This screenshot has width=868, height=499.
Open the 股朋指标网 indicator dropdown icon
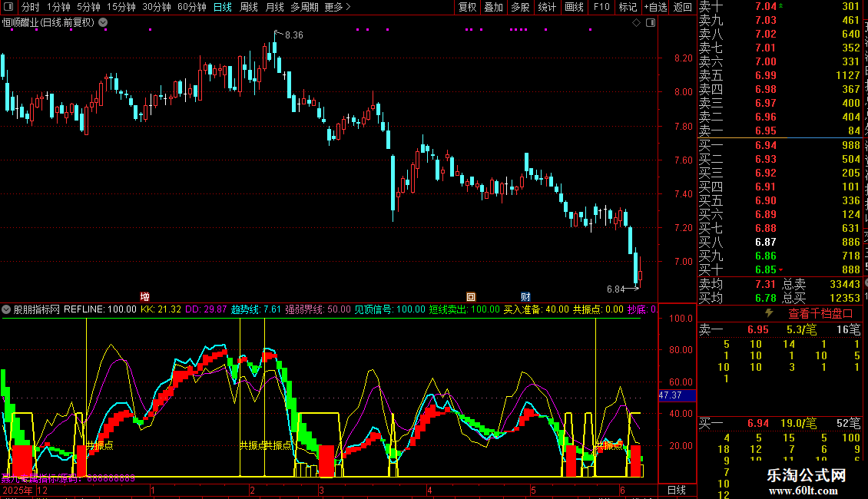pos(6,309)
